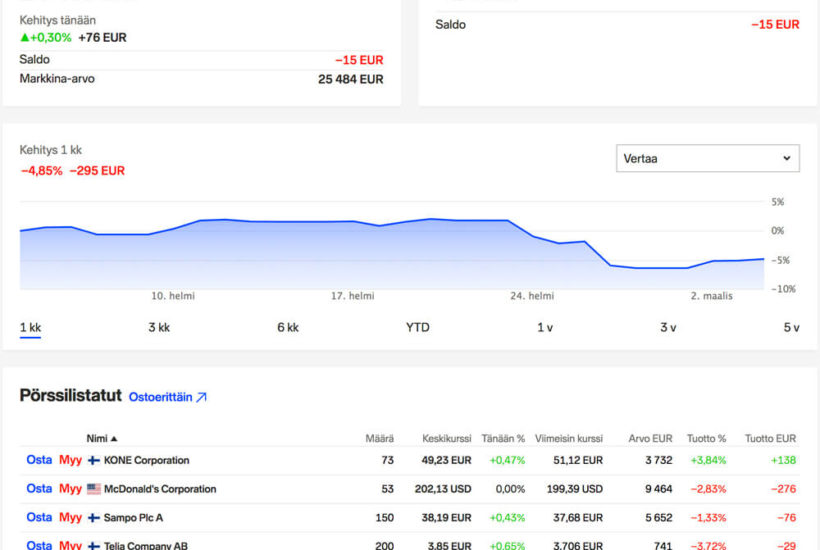
Task: Sort table by Tuotto % column
Action: tap(707, 439)
